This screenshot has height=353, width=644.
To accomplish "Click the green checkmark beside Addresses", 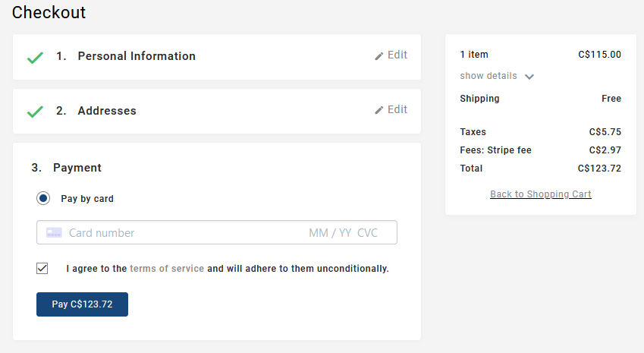I will click(35, 112).
